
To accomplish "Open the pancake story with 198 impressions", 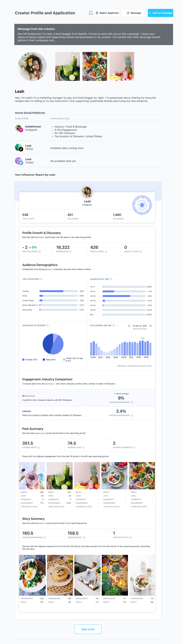I will tap(60, 575).
